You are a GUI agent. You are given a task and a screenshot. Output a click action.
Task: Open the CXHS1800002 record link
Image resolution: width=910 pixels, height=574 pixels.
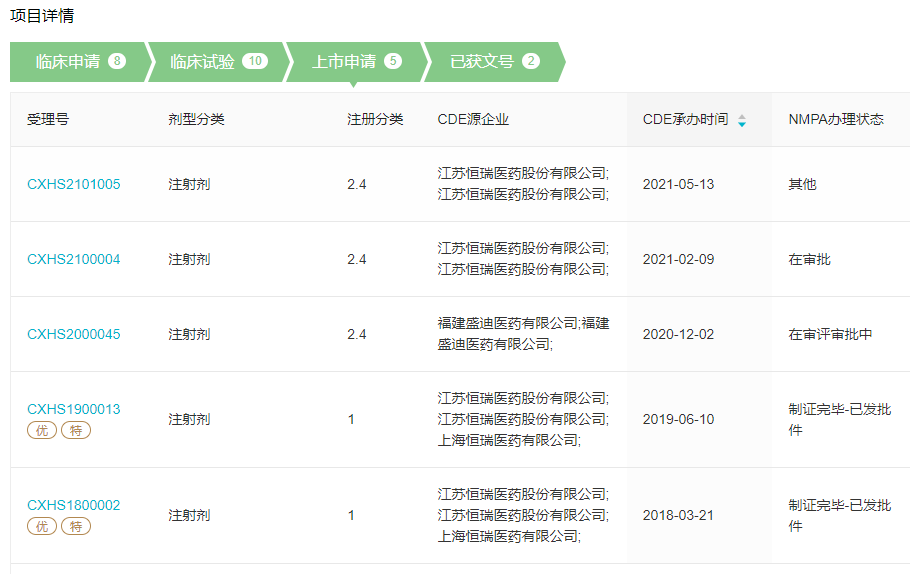[74, 505]
